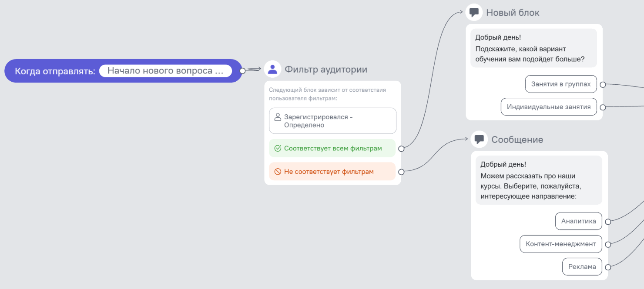Click the Реклама reply button

pos(582,267)
